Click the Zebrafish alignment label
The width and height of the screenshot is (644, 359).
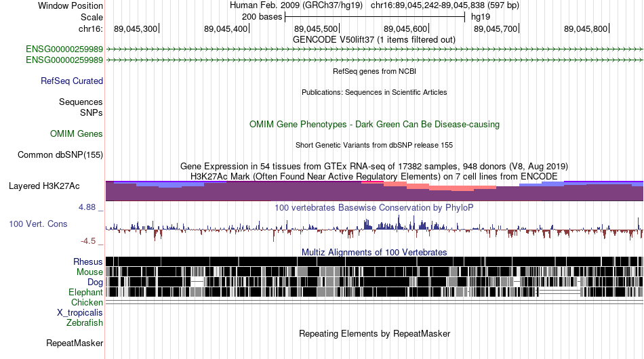(85, 323)
